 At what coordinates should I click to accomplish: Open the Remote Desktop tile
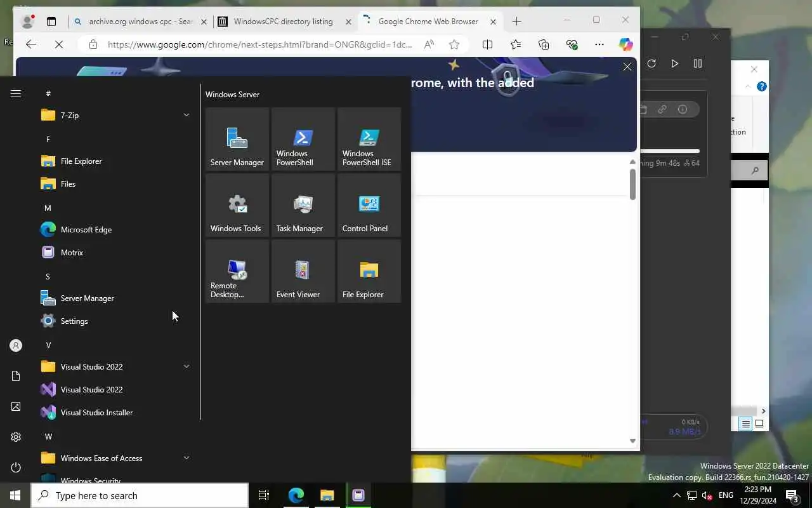(237, 271)
